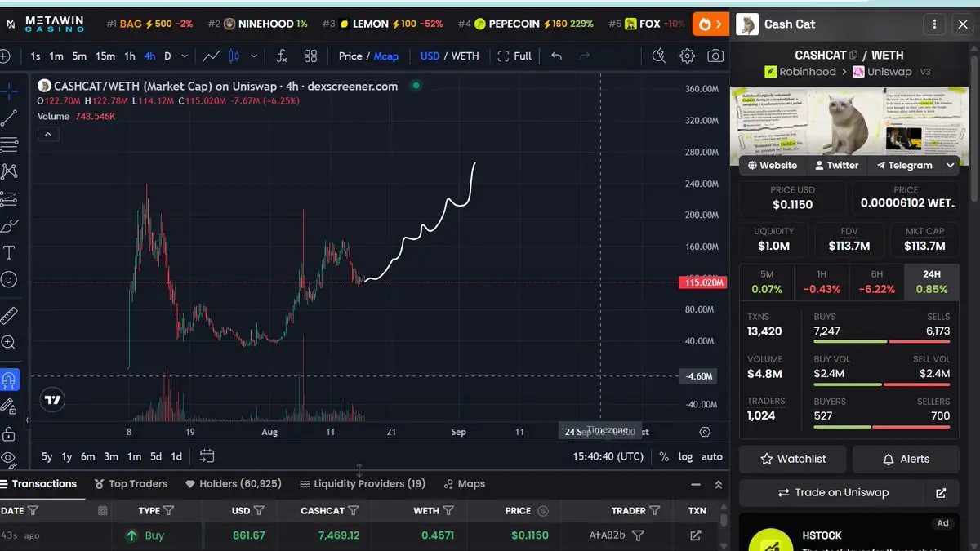Switch chart to Mcap mode
The image size is (980, 551).
[x=386, y=56]
